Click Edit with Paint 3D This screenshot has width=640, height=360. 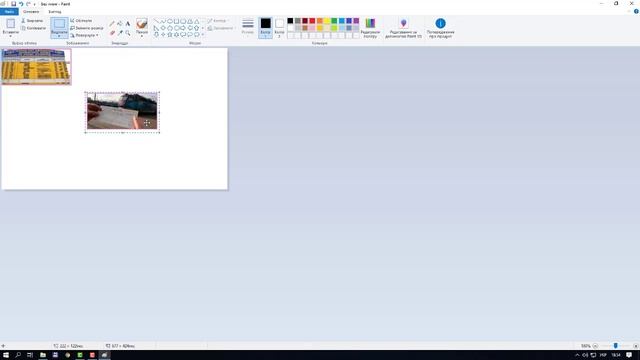(404, 28)
